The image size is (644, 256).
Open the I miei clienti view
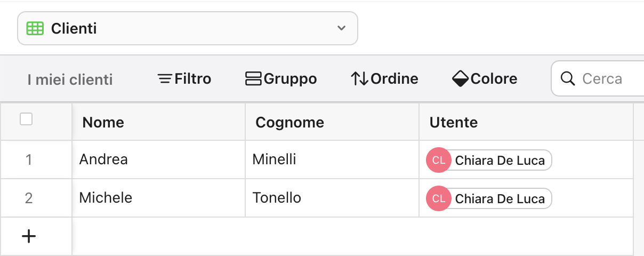coord(70,80)
